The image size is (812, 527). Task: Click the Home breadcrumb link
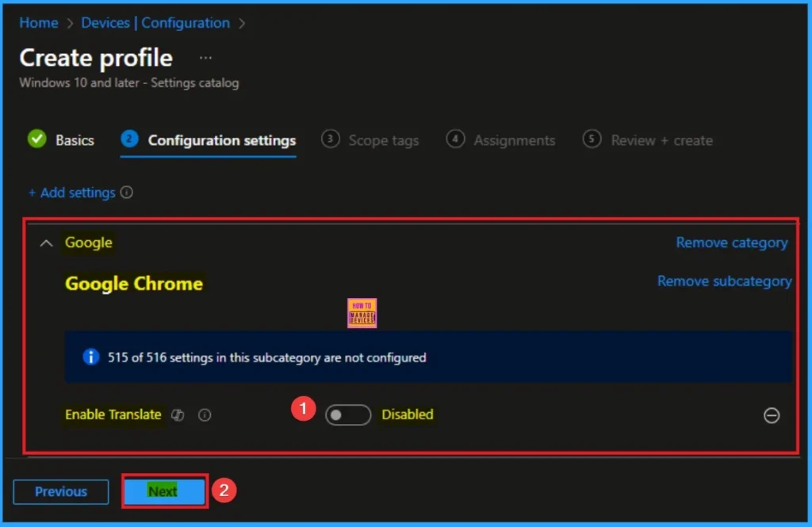[x=39, y=23]
